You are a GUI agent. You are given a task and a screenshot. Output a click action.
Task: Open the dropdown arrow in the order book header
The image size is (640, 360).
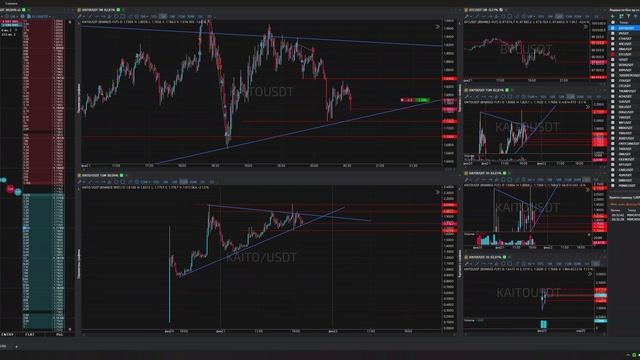[x=29, y=10]
